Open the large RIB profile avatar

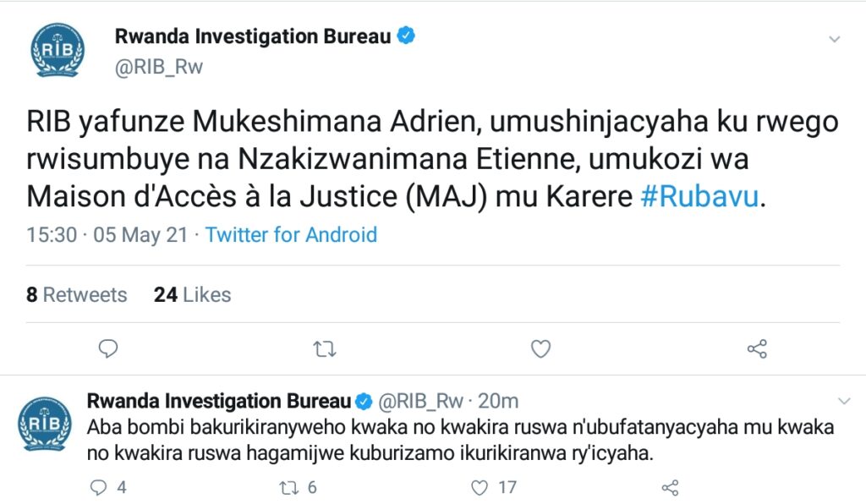coord(58,50)
